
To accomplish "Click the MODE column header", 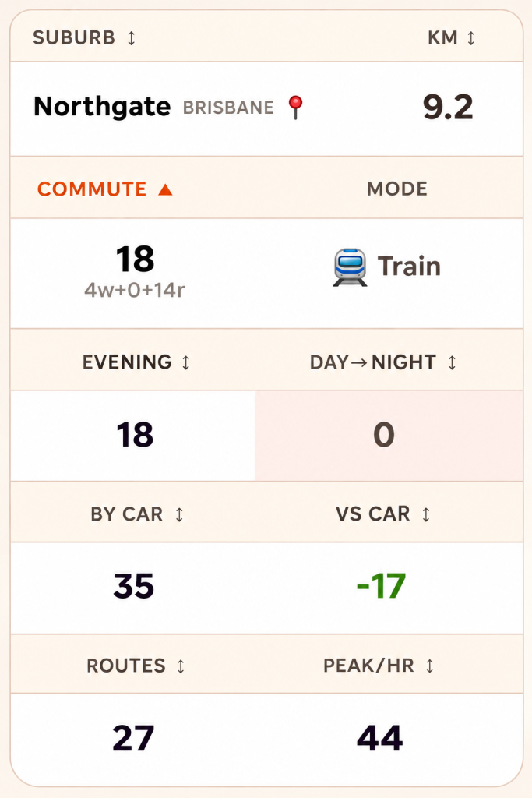I will point(397,189).
